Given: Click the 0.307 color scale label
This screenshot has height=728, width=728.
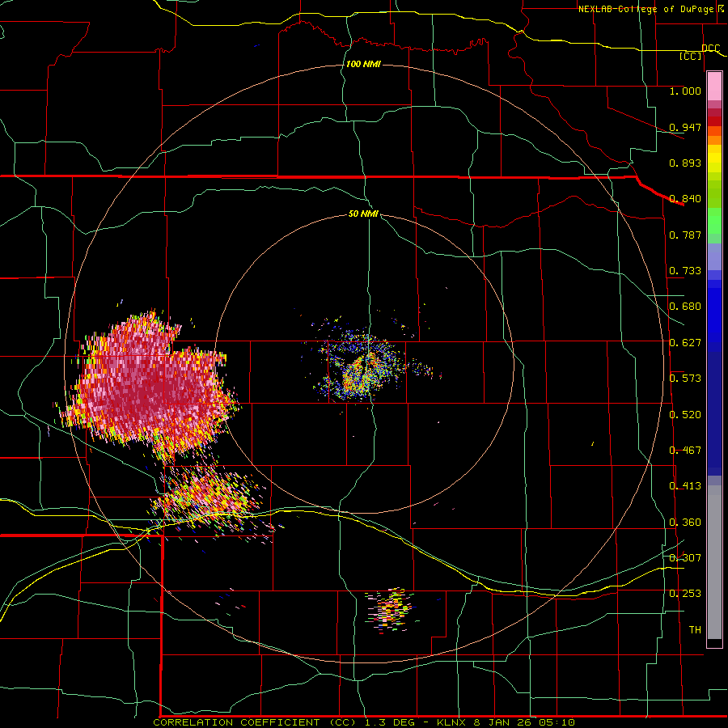Looking at the screenshot, I should coord(685,558).
